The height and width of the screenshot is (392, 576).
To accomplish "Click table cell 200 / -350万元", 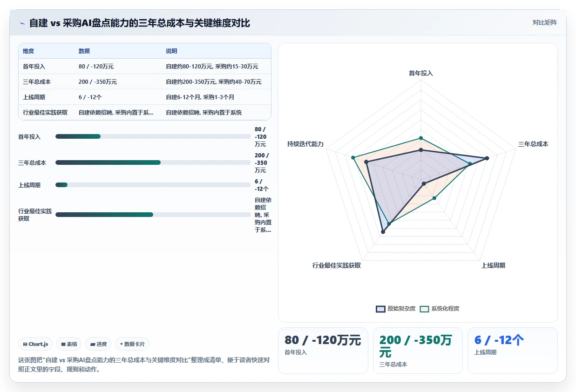I will pyautogui.click(x=98, y=82).
